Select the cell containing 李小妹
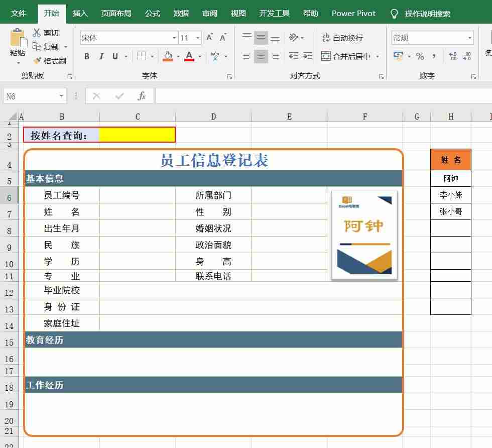The height and width of the screenshot is (448, 492). tap(451, 195)
